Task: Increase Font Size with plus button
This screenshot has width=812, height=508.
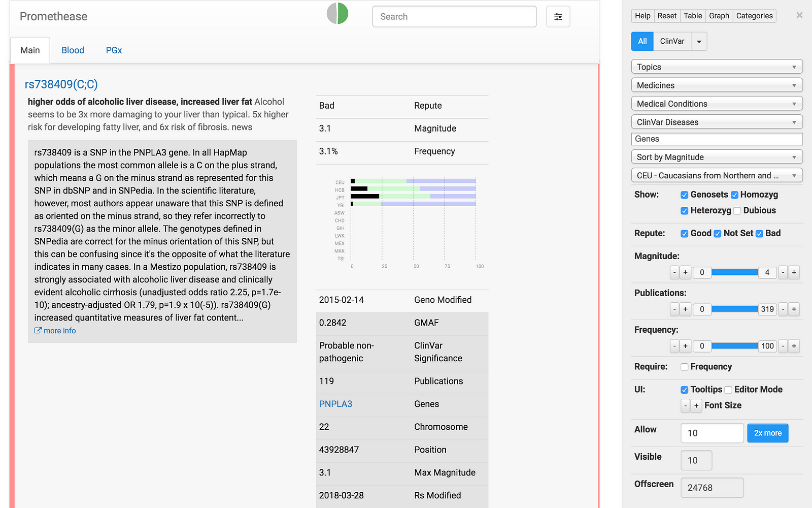Action: click(696, 405)
